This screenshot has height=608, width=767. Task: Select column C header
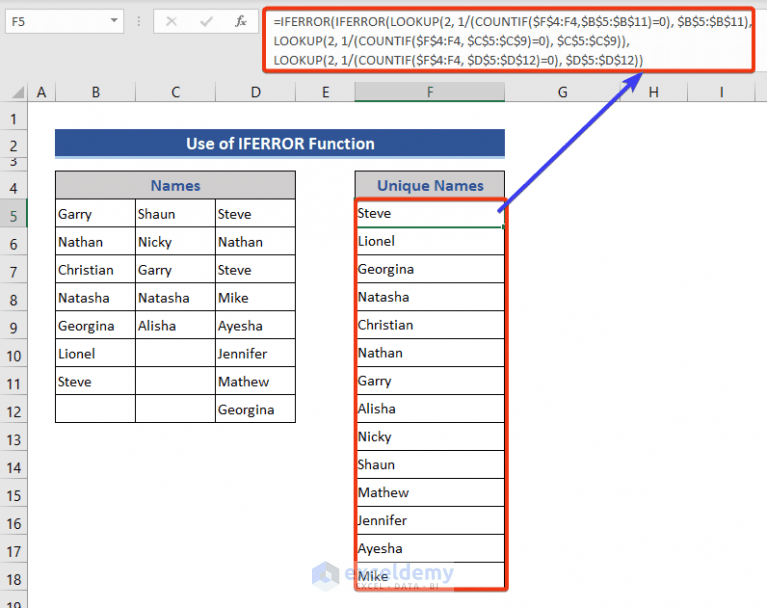(175, 91)
